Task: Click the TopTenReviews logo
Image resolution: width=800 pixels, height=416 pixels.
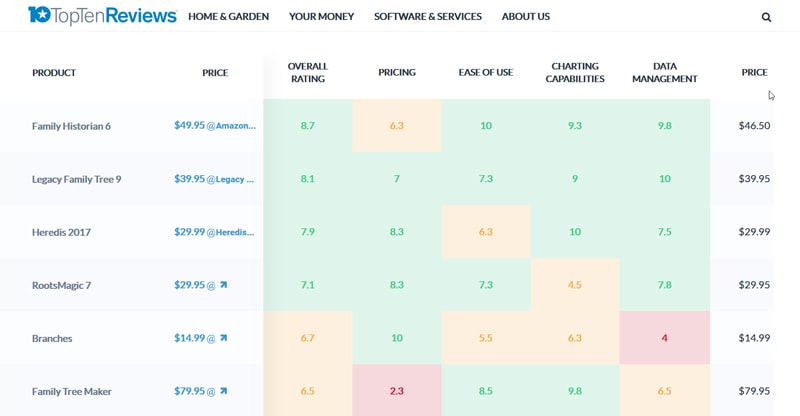Action: click(102, 16)
